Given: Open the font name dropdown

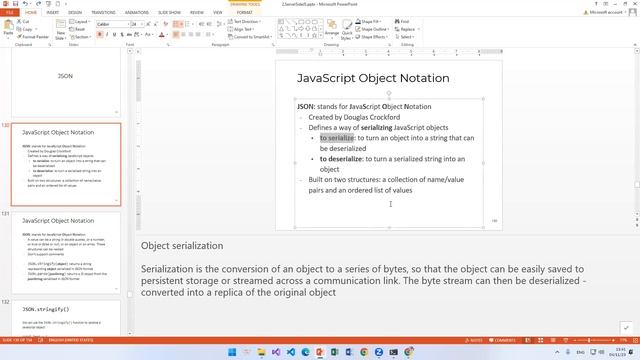Looking at the screenshot, I should pos(128,24).
